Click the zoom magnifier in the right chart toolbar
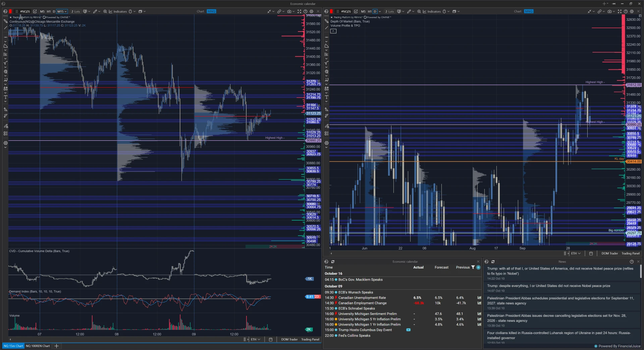The height and width of the screenshot is (350, 644). (419, 11)
